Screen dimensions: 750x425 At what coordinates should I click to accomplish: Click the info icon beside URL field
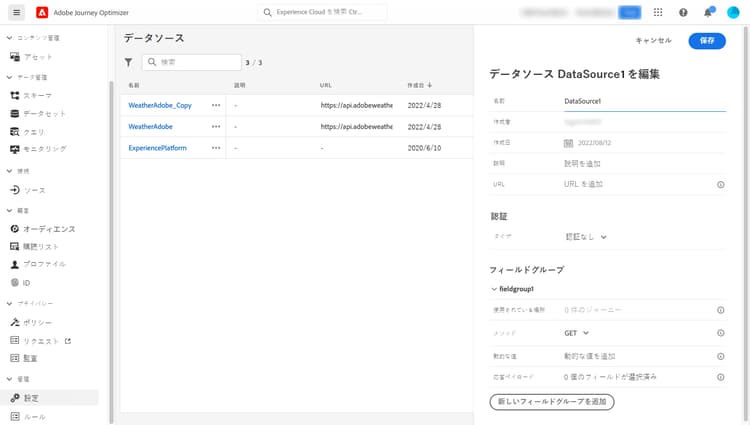point(720,185)
